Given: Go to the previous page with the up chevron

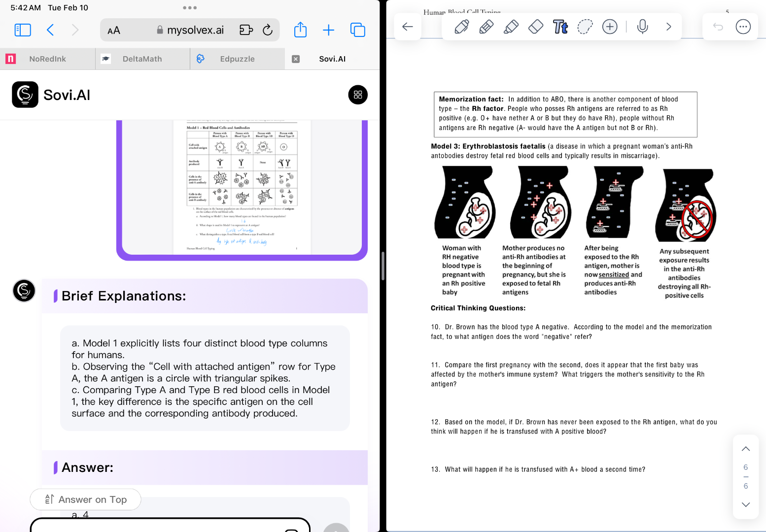Looking at the screenshot, I should 745,449.
